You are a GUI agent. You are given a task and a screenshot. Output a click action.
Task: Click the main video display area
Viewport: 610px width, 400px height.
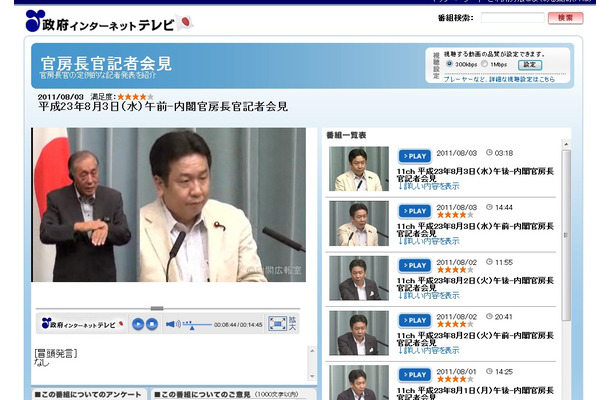click(169, 205)
